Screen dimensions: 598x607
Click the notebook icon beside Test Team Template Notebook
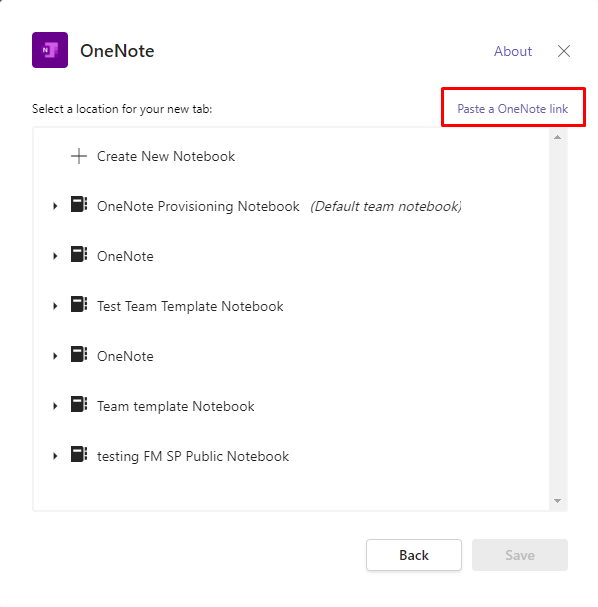79,304
